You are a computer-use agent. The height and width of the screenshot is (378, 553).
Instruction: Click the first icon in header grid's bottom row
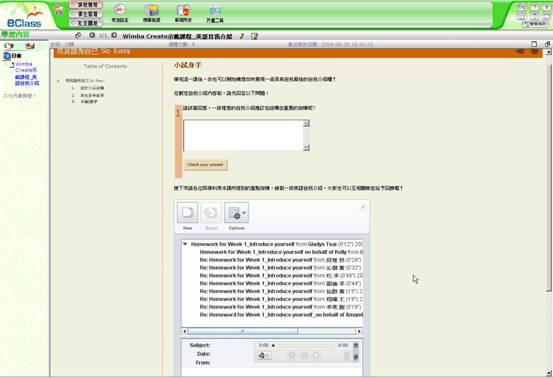point(522,16)
